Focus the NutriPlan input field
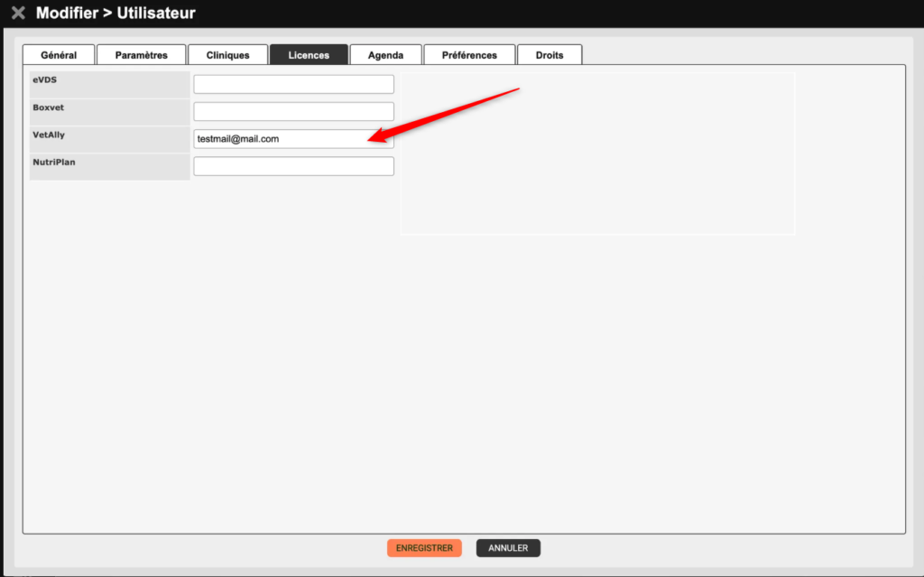924x577 pixels. click(293, 166)
